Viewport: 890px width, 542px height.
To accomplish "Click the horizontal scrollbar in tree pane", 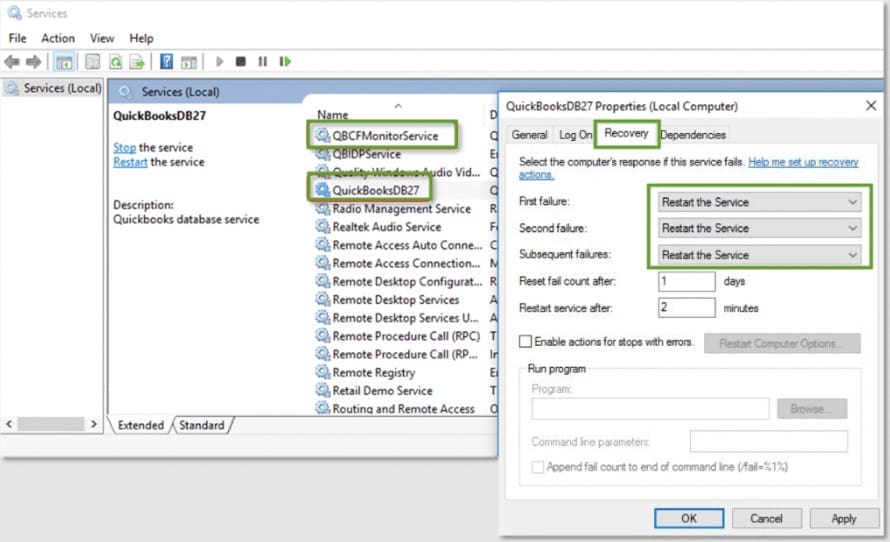I will [x=51, y=424].
